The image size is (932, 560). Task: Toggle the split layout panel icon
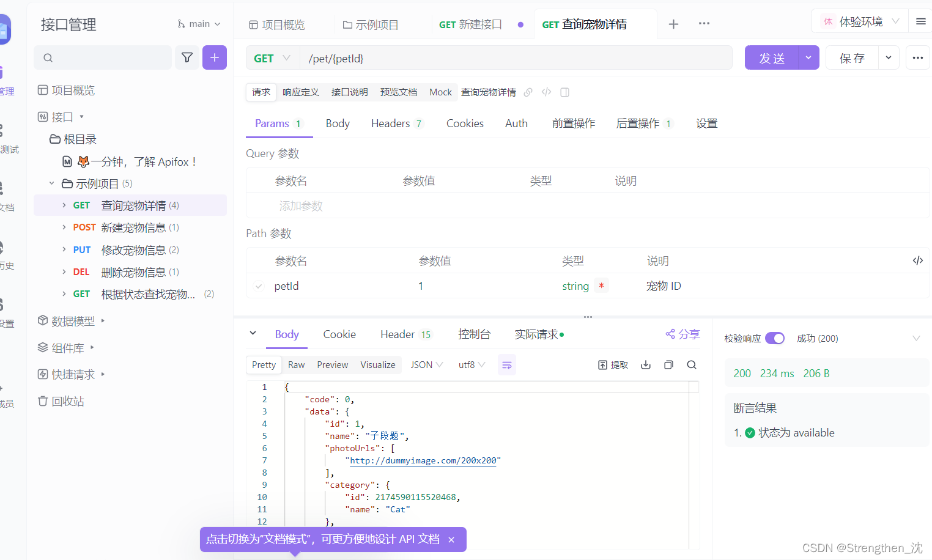pos(565,92)
